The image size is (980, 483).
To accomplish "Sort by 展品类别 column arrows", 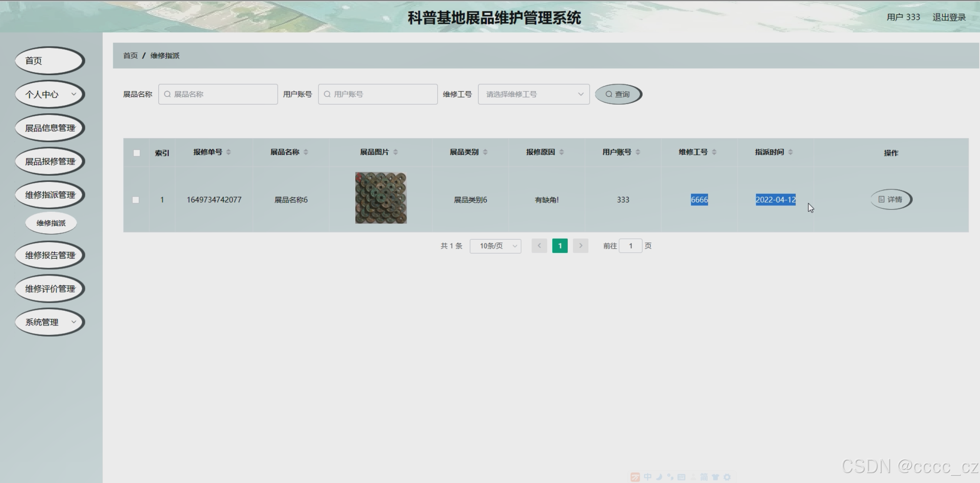I will [x=485, y=152].
